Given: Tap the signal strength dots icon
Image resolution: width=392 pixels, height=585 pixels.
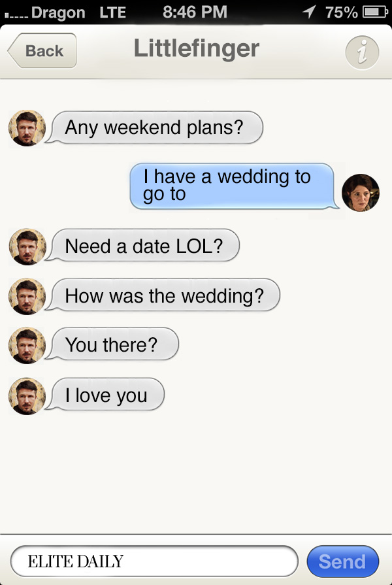Looking at the screenshot, I should [x=14, y=13].
